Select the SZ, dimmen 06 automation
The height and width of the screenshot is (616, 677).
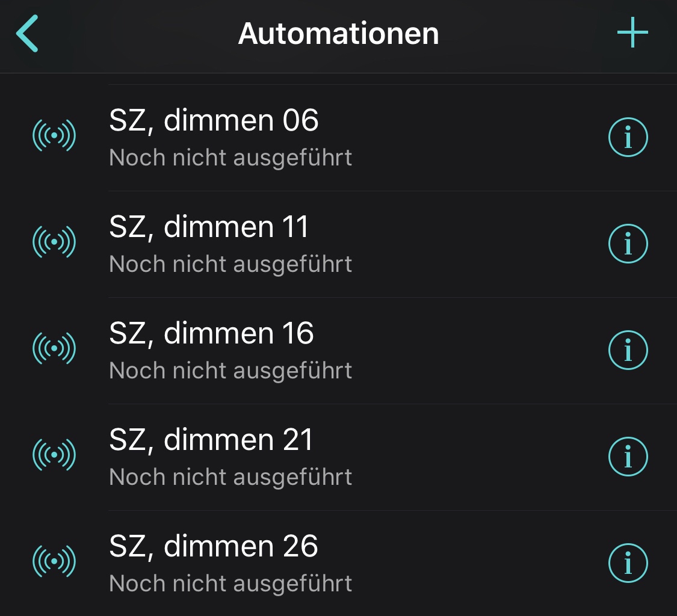click(214, 120)
